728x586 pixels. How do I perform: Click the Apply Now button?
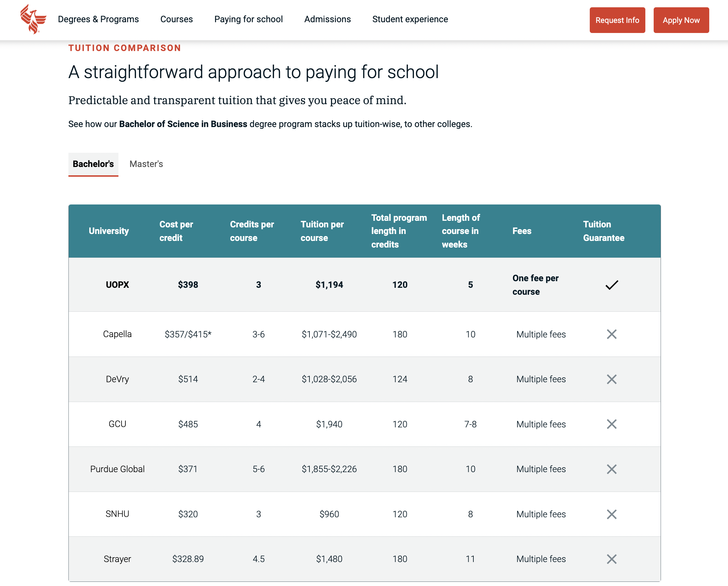pos(681,20)
